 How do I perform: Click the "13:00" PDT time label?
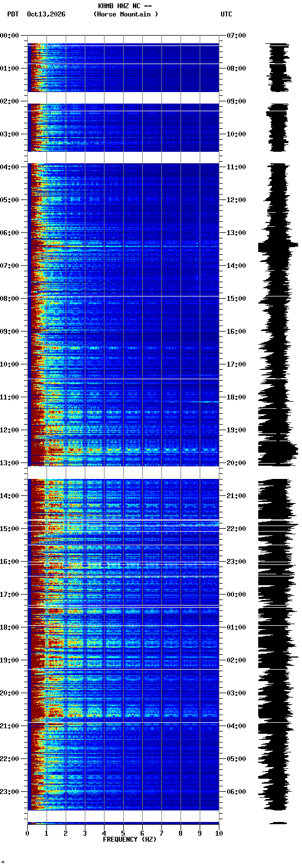pos(9,463)
